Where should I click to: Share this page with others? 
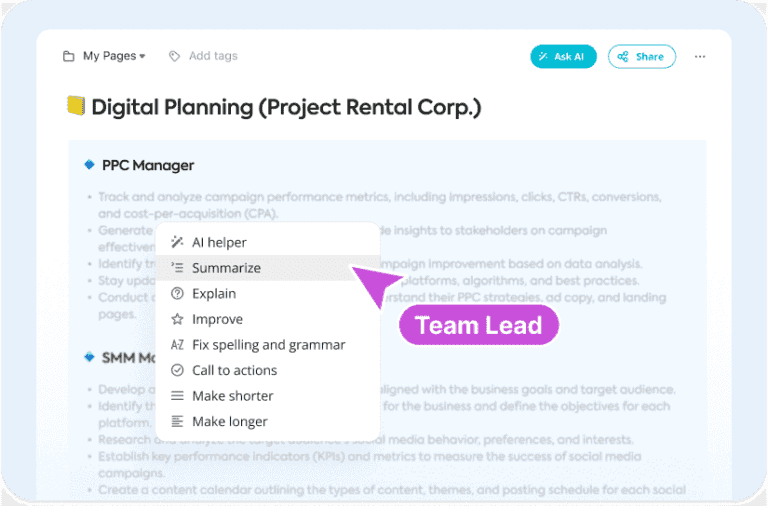tap(641, 57)
